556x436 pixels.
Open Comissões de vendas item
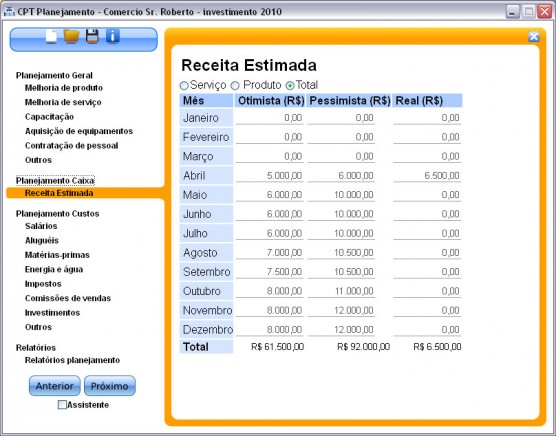coord(68,298)
